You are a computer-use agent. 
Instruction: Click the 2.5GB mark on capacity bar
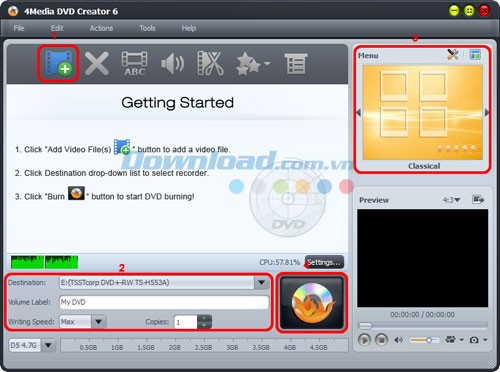[203, 347]
